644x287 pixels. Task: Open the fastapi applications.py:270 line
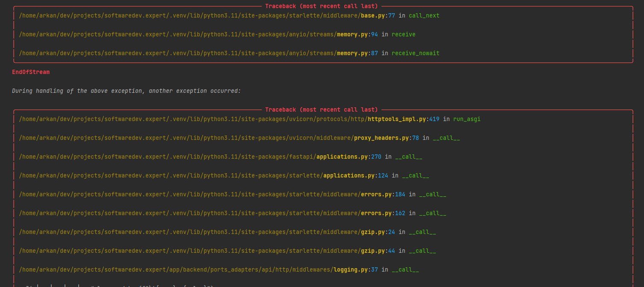point(221,157)
